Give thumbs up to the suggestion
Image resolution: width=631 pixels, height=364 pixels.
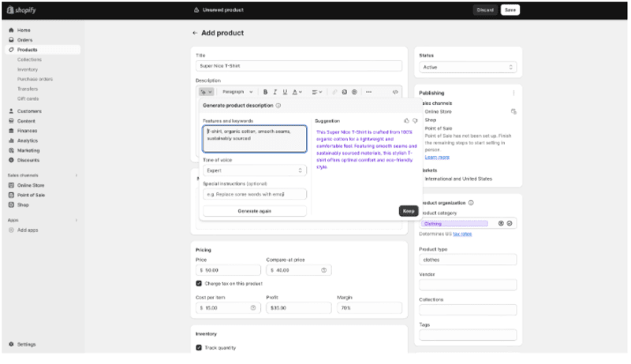pyautogui.click(x=406, y=121)
